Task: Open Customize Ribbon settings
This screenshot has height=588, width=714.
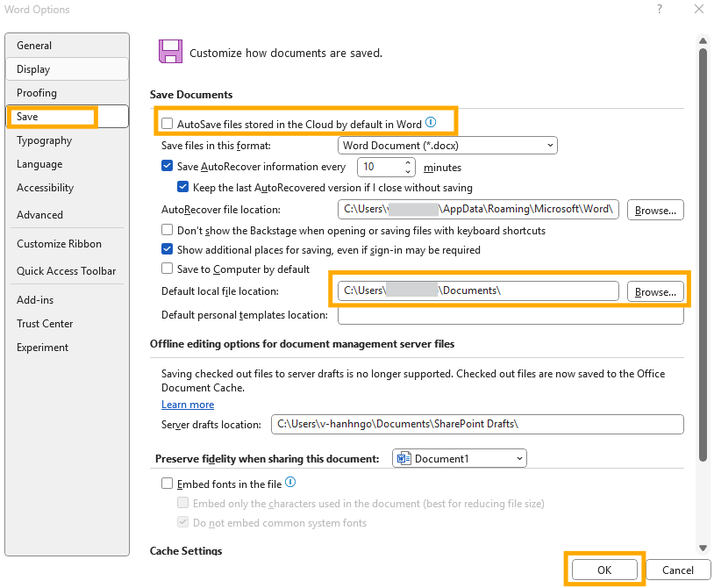Action: click(68, 244)
